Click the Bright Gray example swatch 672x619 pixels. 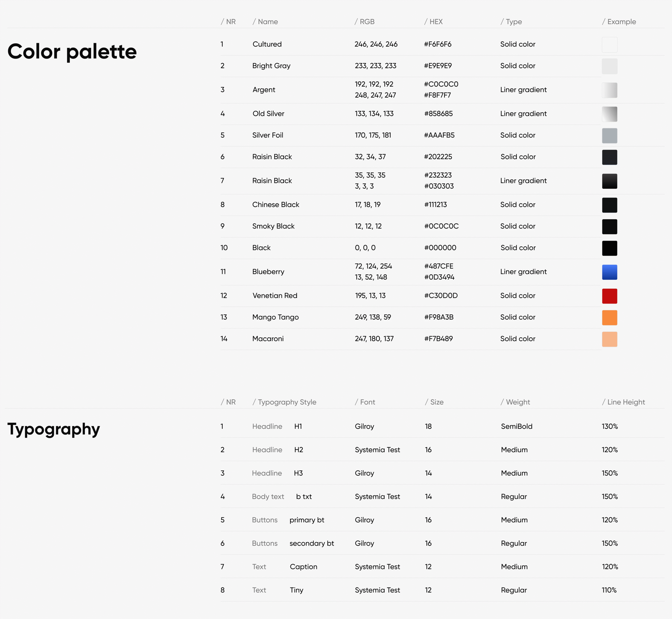pyautogui.click(x=609, y=66)
